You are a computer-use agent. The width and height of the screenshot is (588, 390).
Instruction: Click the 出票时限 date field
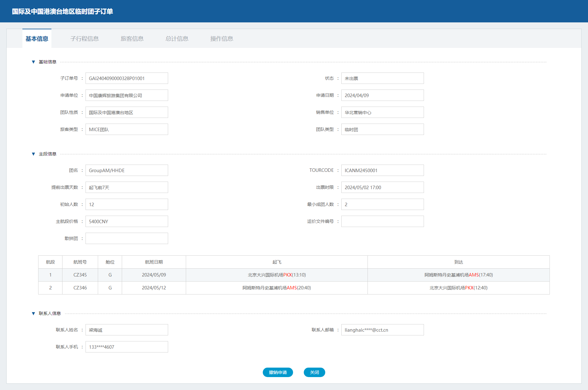pos(382,188)
